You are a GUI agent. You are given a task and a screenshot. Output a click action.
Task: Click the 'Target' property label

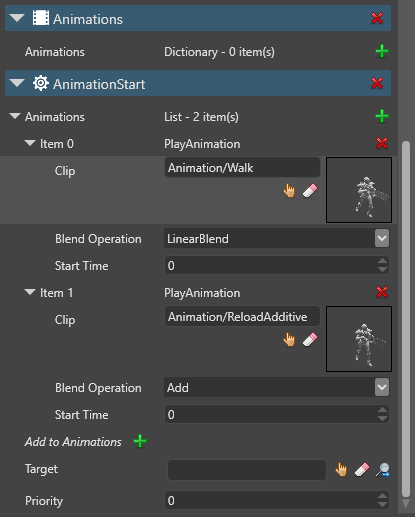(41, 469)
